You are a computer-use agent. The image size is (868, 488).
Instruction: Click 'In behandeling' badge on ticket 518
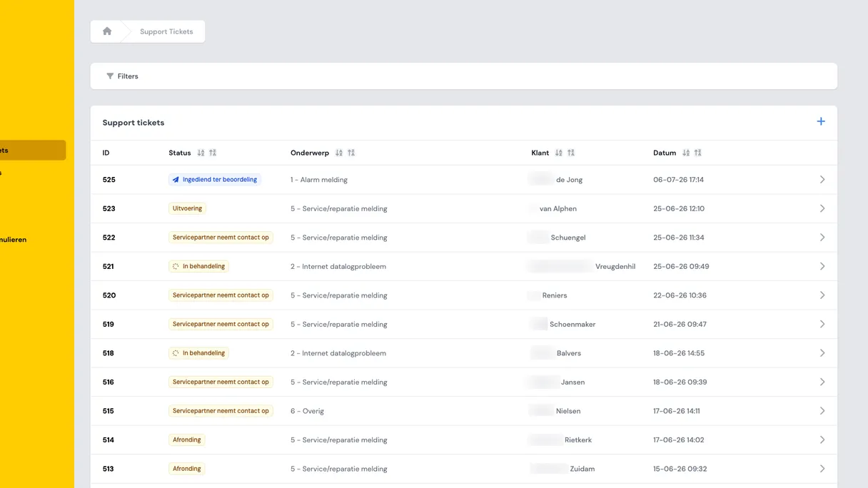point(198,353)
